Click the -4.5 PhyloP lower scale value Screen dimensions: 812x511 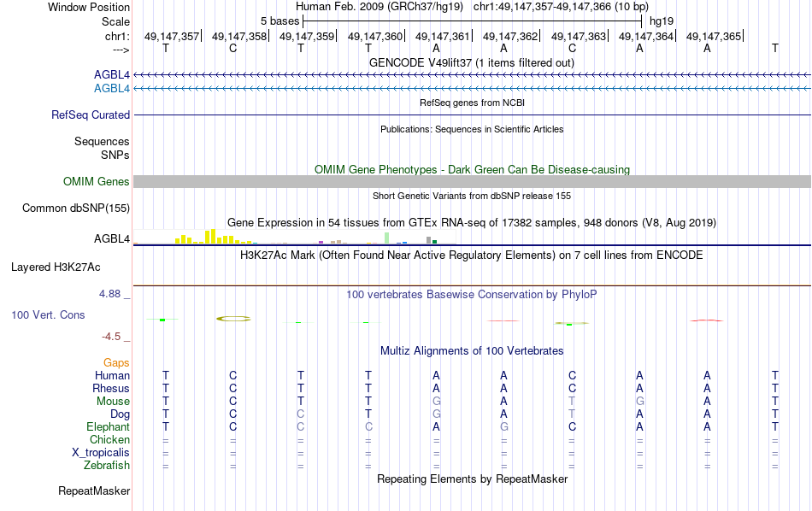pyautogui.click(x=111, y=337)
